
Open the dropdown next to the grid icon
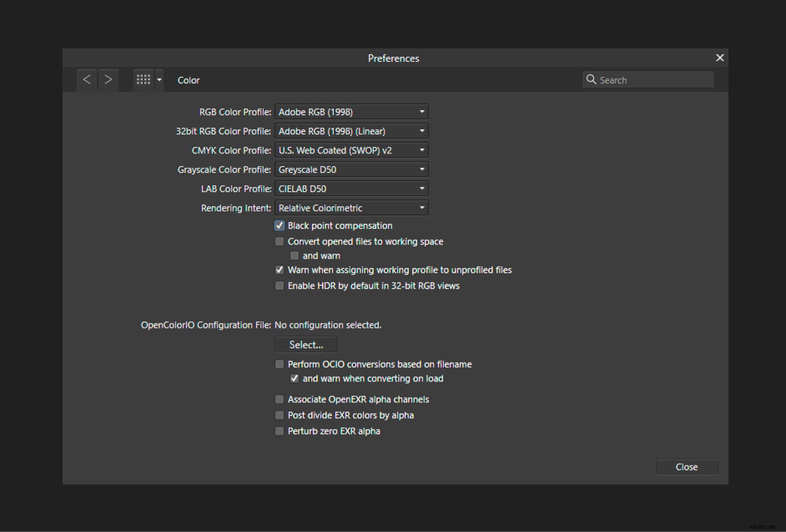coord(159,79)
